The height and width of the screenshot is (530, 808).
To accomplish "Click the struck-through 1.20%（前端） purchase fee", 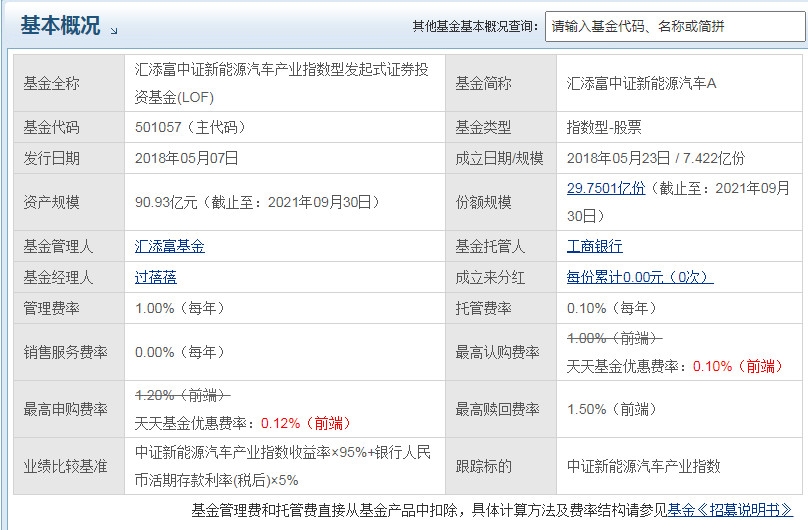I will (182, 395).
